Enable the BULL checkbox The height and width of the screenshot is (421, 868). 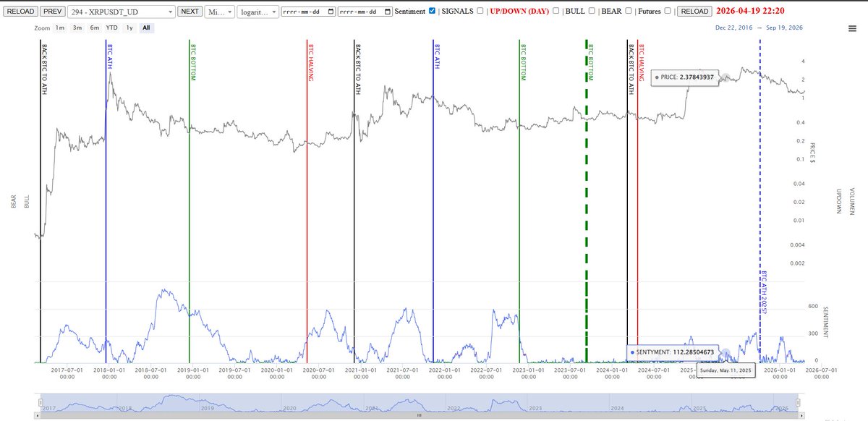pyautogui.click(x=592, y=11)
